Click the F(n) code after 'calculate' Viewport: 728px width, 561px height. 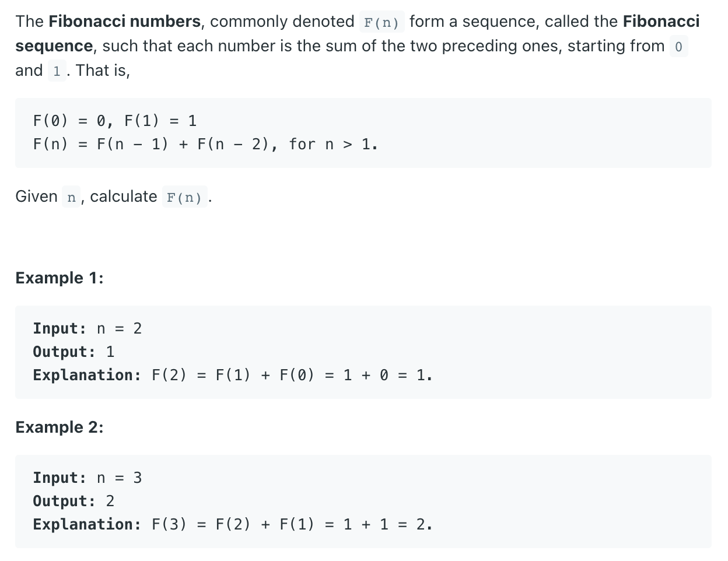[x=184, y=197]
